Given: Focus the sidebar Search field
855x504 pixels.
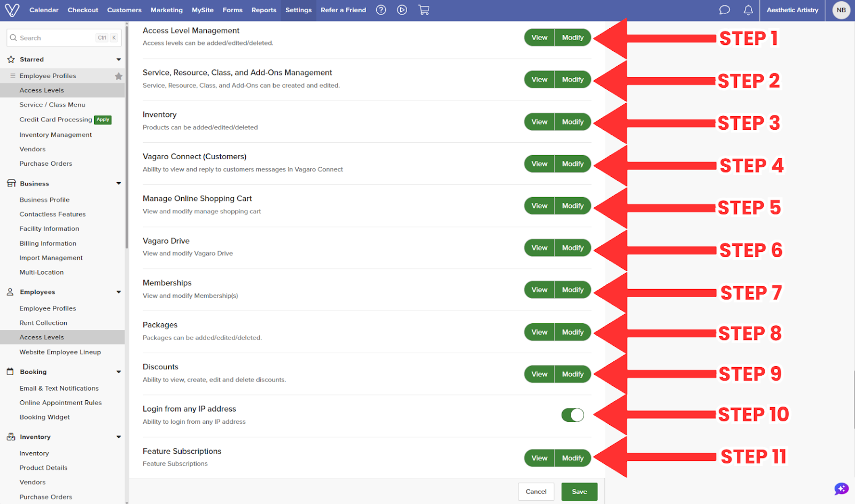Looking at the screenshot, I should (x=64, y=38).
